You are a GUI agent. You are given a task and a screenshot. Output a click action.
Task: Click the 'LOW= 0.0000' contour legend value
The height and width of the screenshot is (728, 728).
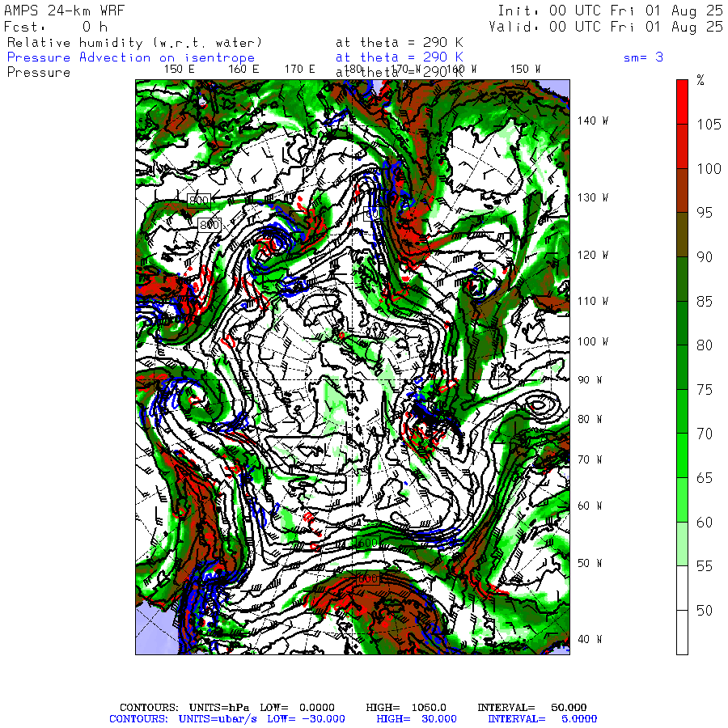point(297,707)
